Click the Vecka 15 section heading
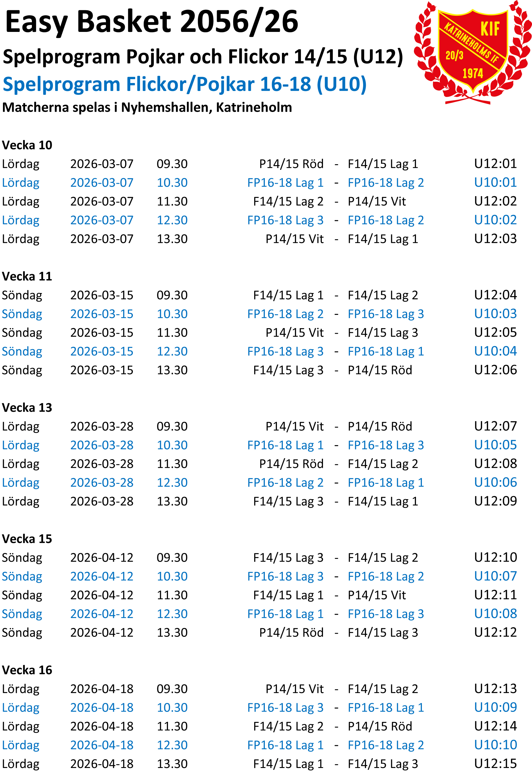532x773 pixels. point(27,538)
